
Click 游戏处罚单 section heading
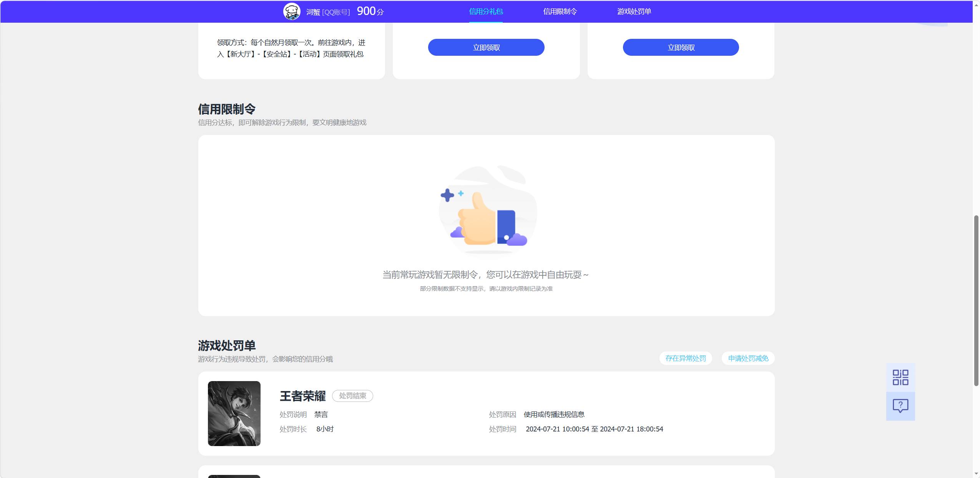227,346
